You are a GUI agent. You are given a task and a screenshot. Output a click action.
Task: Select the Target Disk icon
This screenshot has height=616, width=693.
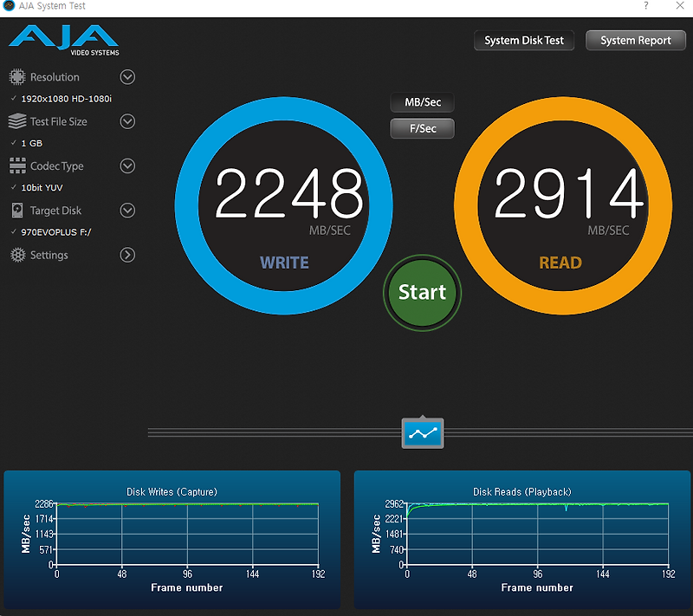point(17,211)
